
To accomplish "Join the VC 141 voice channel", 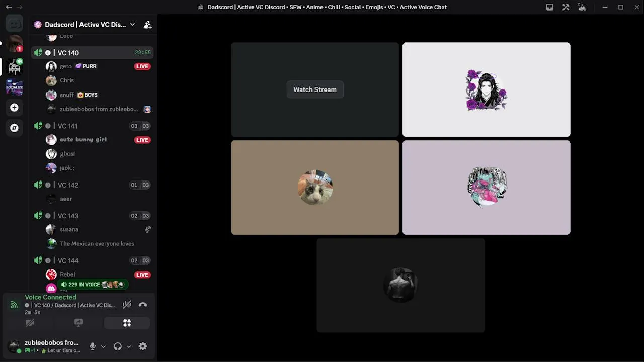I will pyautogui.click(x=92, y=126).
